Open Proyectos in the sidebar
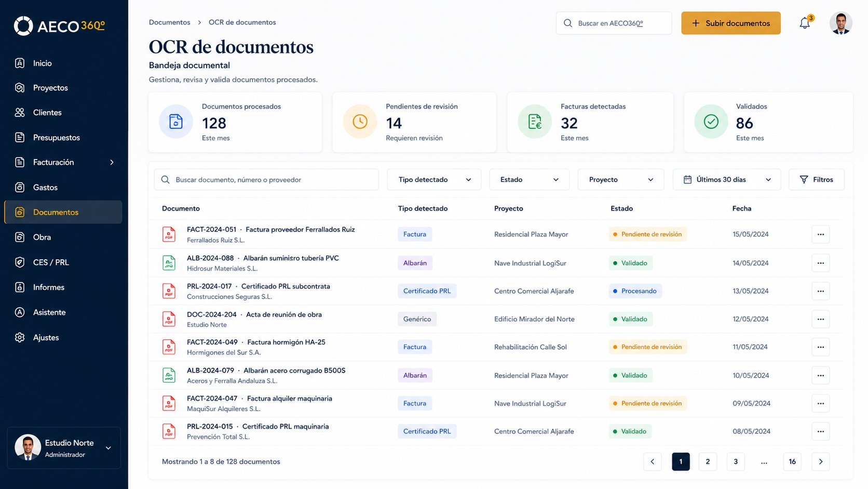868x489 pixels. click(x=63, y=88)
